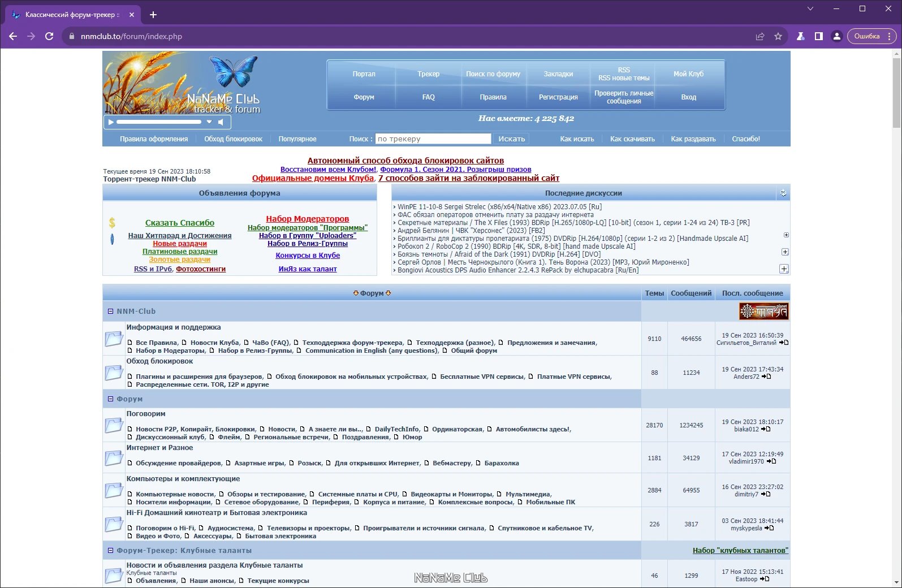
Task: Reload the page with the refresh icon
Action: [49, 36]
